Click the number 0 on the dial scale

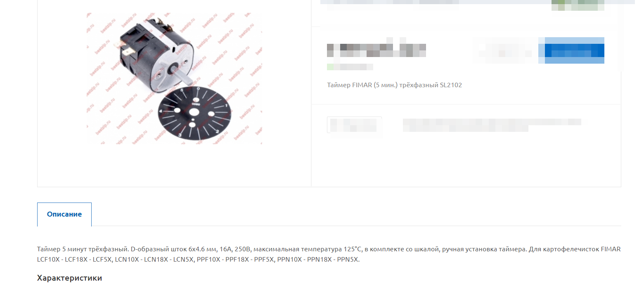pyautogui.click(x=198, y=89)
